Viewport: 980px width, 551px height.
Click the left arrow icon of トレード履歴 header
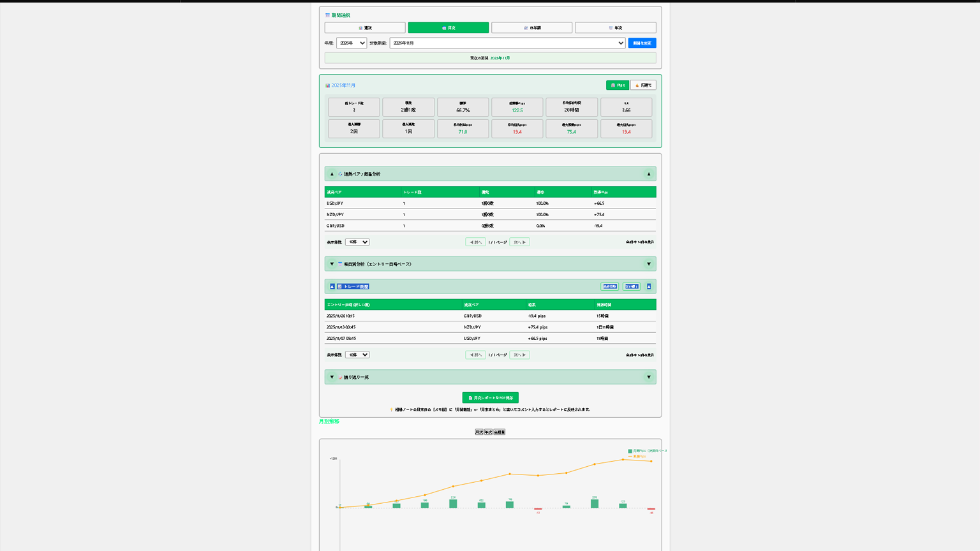332,286
